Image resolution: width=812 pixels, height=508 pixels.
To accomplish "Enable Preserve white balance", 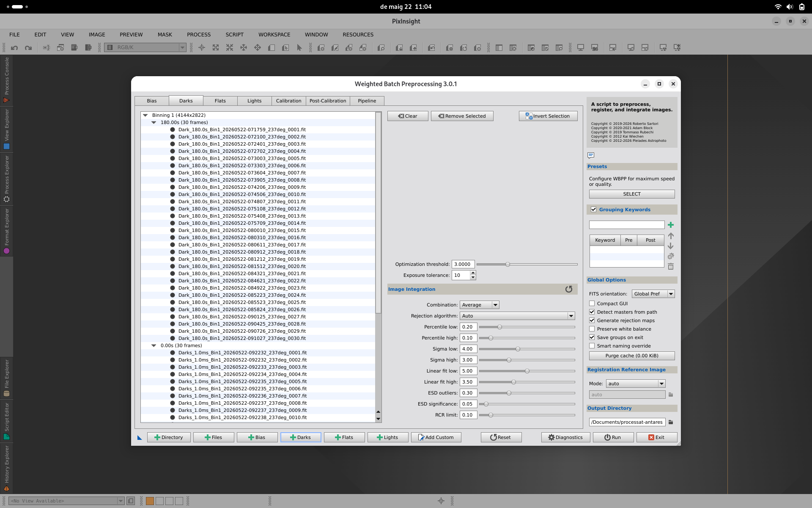I will point(592,329).
